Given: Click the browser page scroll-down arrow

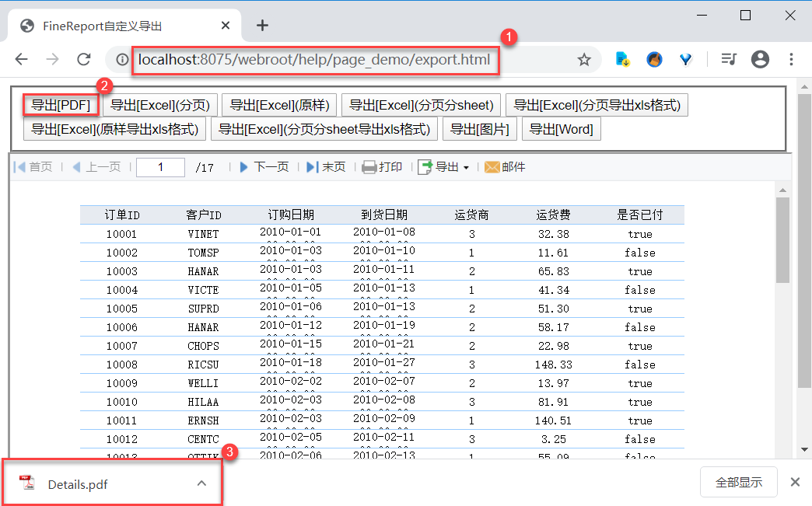Looking at the screenshot, I should [804, 449].
